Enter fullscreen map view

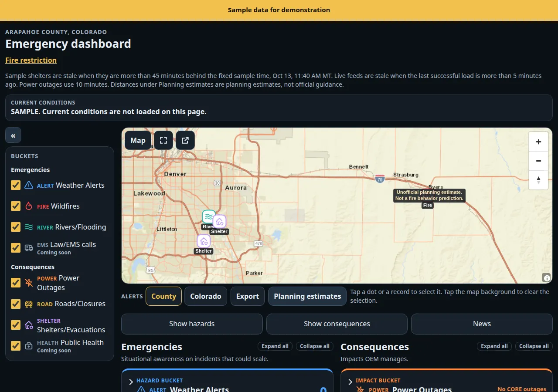pyautogui.click(x=163, y=140)
